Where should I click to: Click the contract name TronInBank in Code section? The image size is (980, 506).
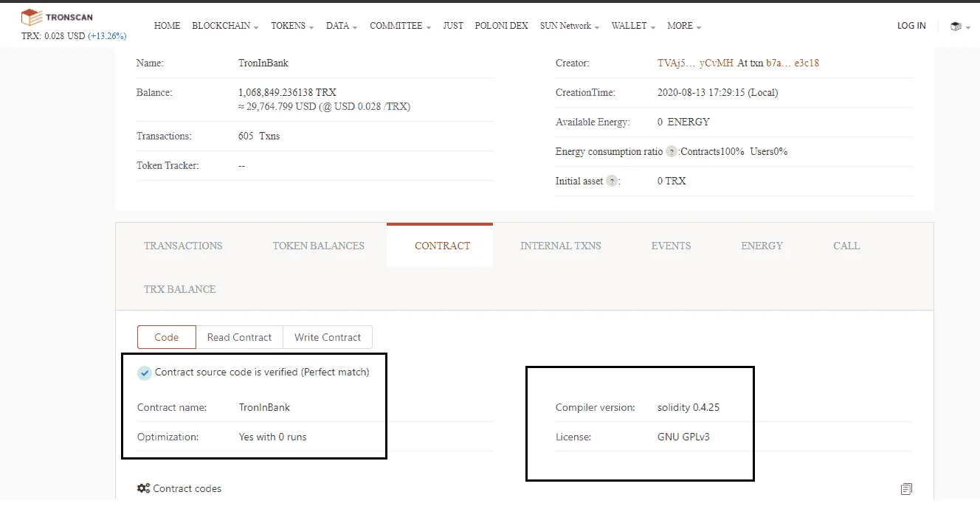264,407
